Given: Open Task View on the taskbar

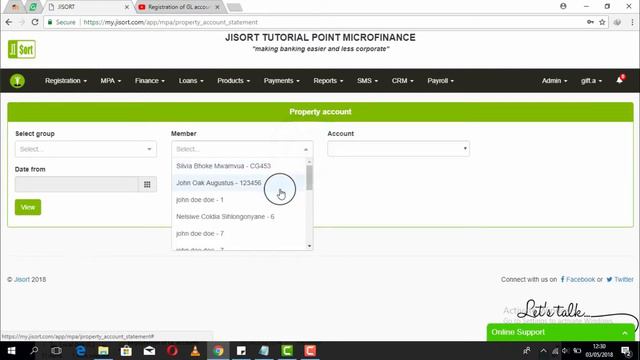Looking at the screenshot, I should (x=57, y=351).
